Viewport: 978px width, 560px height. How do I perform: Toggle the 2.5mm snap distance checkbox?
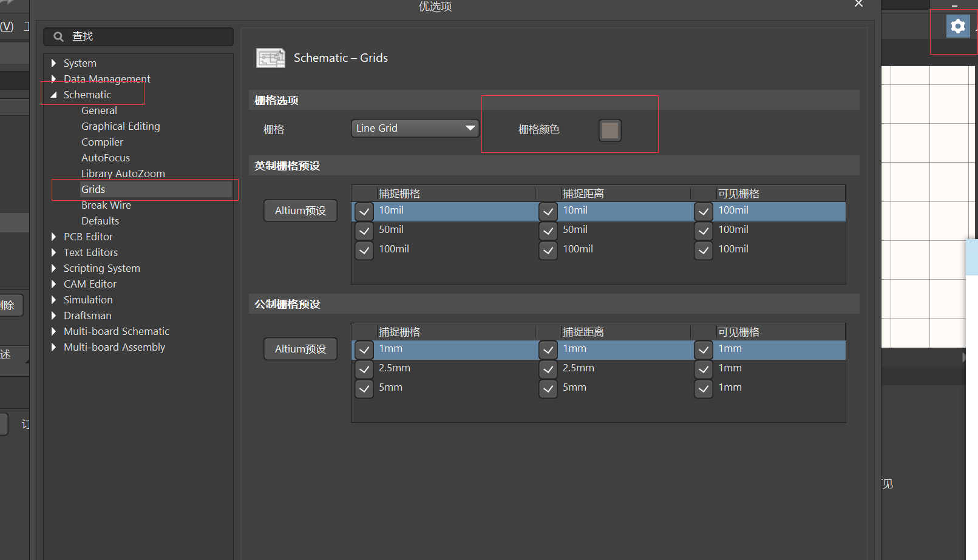548,369
